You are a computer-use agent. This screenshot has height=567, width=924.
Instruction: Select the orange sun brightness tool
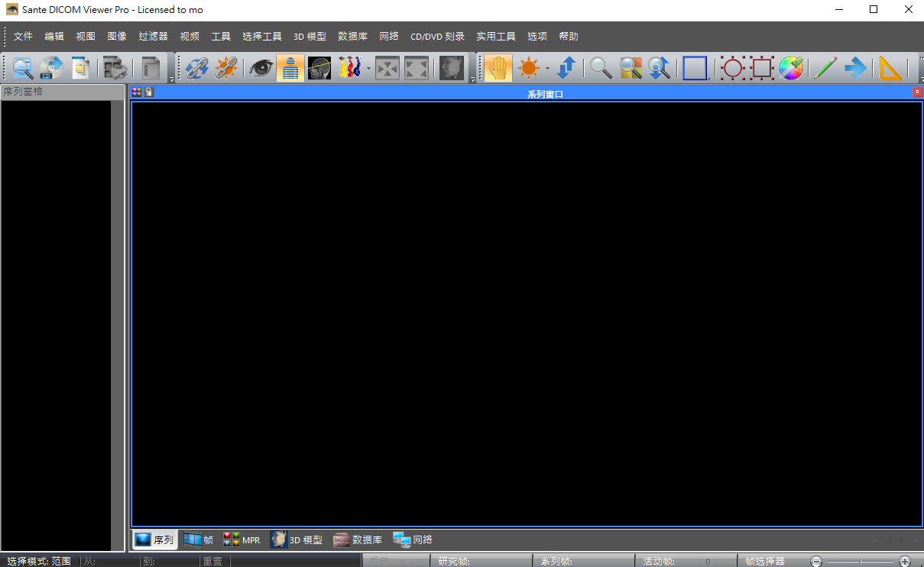pos(529,68)
